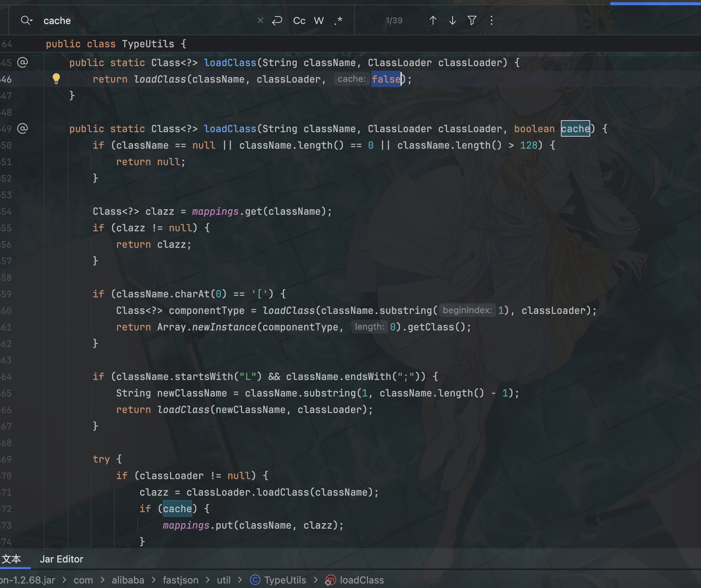
Task: Click the highlighted cache parameter on line 49
Action: click(x=575, y=129)
